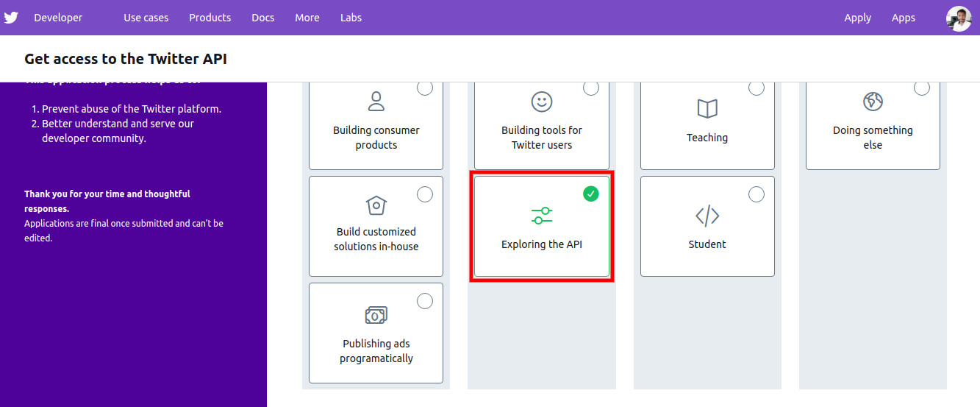Image resolution: width=980 pixels, height=407 pixels.
Task: Select Publishing ads programatically radio button
Action: click(x=425, y=301)
